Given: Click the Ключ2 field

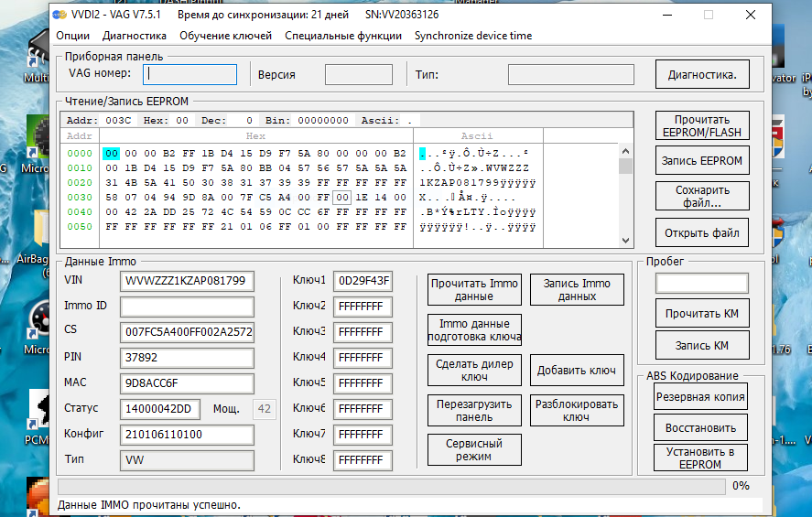Looking at the screenshot, I should click(363, 307).
